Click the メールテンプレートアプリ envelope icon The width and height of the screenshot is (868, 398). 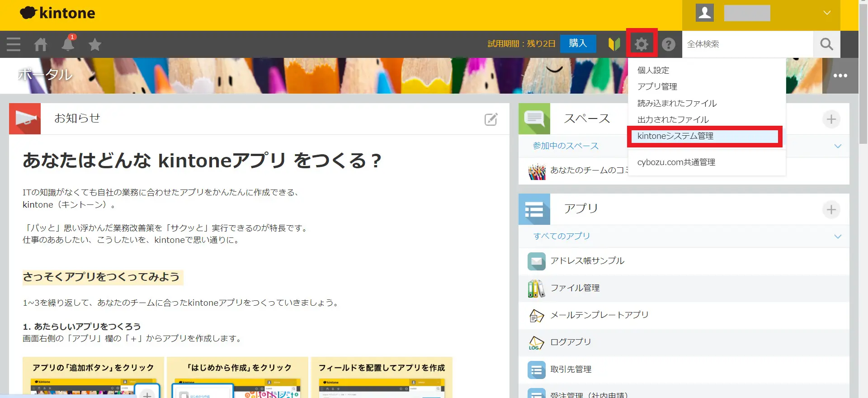coord(536,315)
